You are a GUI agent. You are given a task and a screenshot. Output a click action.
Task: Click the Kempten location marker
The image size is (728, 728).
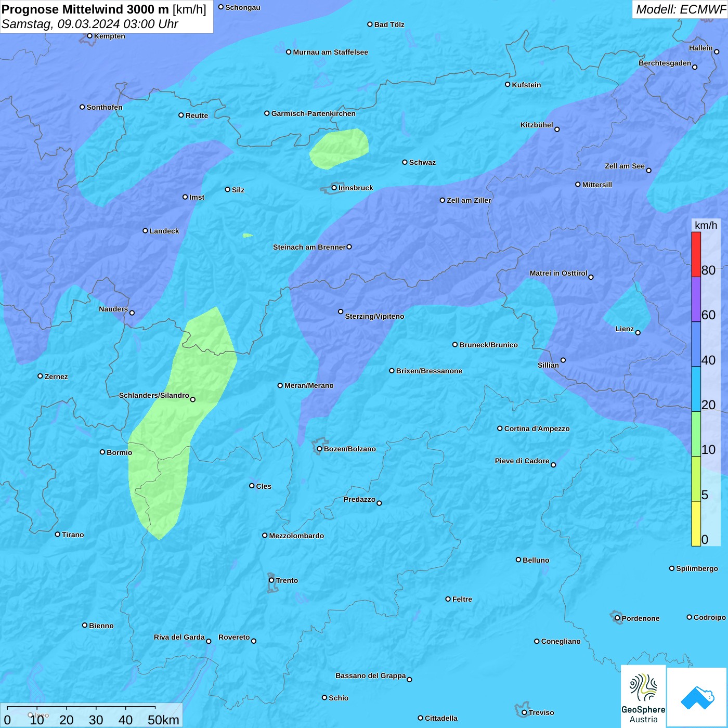tap(89, 36)
